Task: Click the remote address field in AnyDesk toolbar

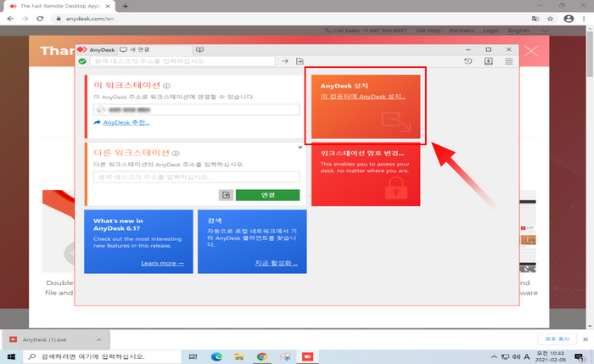Action: click(182, 61)
